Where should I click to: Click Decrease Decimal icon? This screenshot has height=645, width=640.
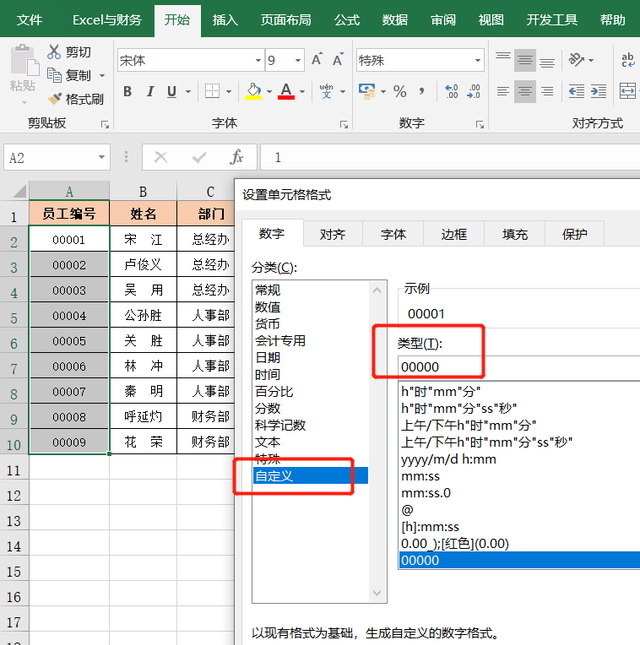coord(473,91)
